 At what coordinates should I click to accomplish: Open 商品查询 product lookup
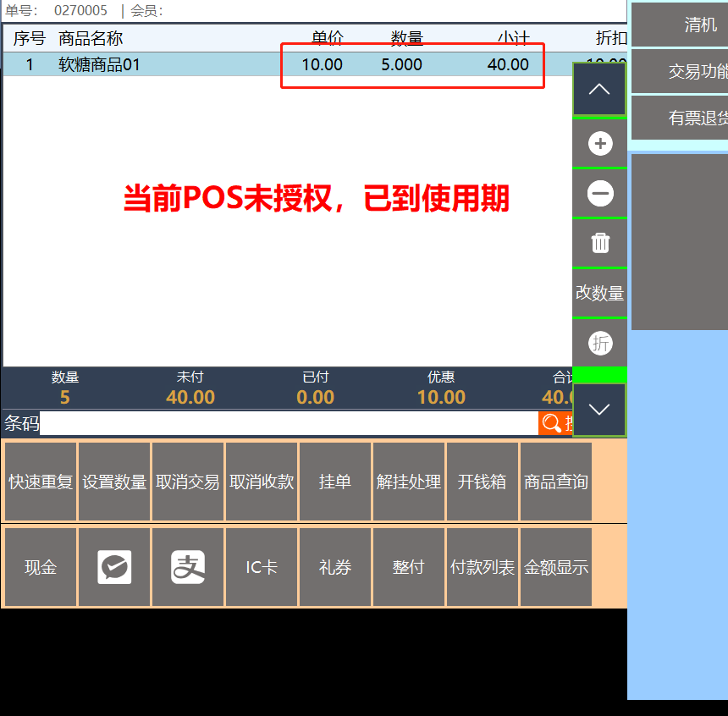tap(556, 482)
